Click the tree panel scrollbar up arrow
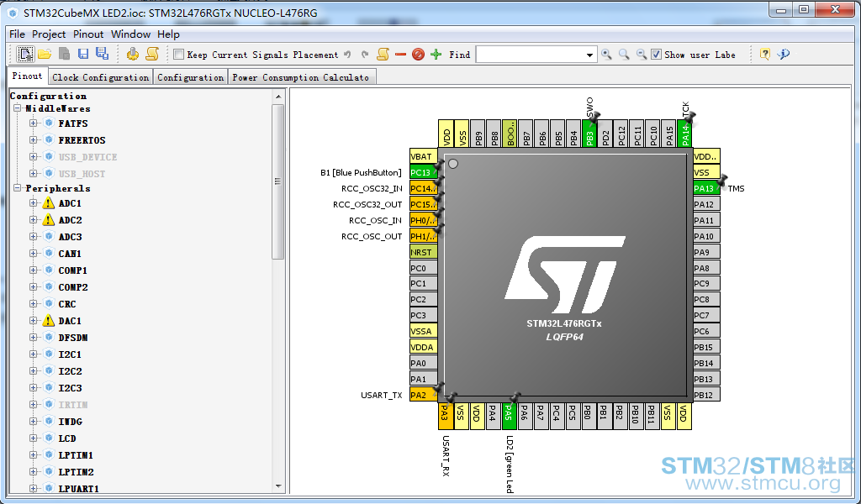The height and width of the screenshot is (504, 861). point(278,97)
